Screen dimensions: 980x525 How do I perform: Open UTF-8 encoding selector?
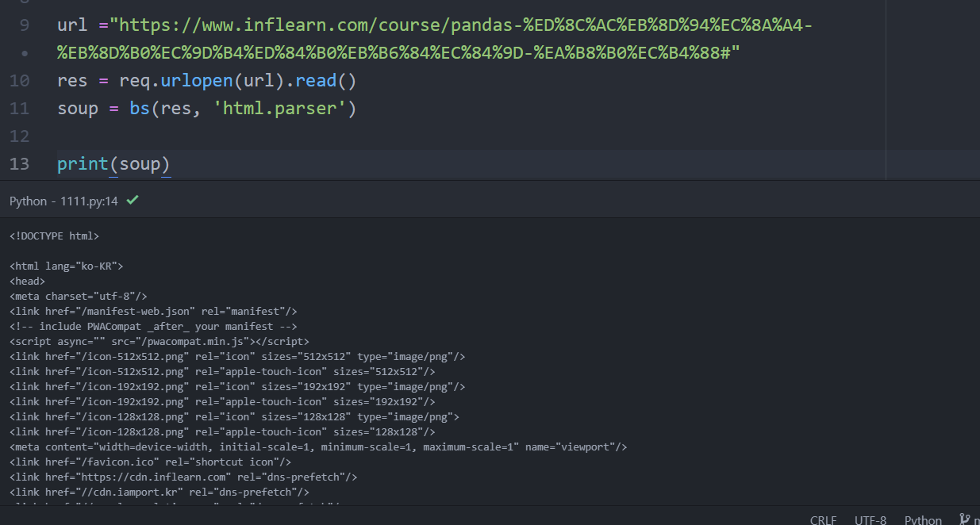(x=870, y=520)
